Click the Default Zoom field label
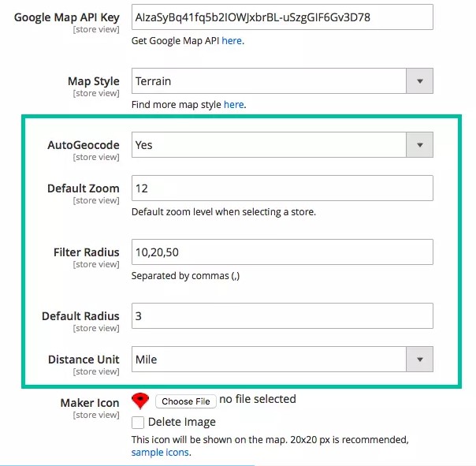 (x=83, y=188)
